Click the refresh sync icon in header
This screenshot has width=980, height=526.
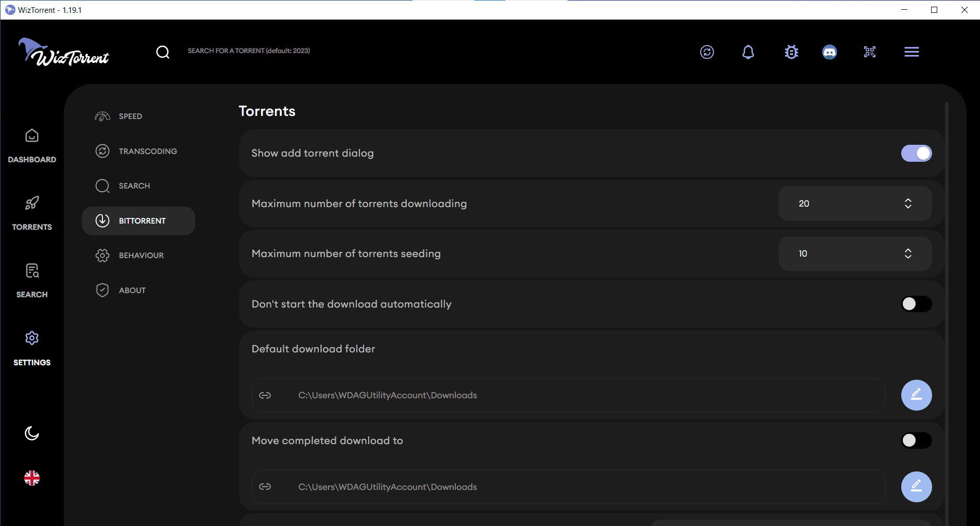(x=707, y=52)
